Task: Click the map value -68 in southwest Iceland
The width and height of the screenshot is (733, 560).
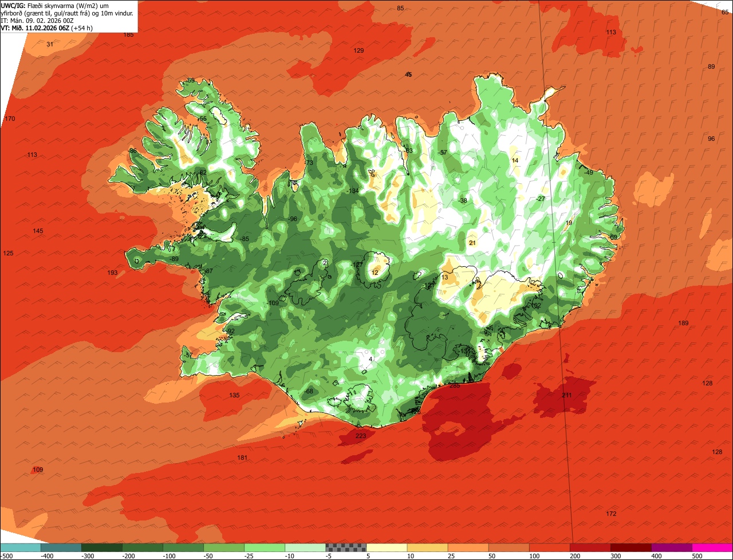Action: pyautogui.click(x=309, y=392)
